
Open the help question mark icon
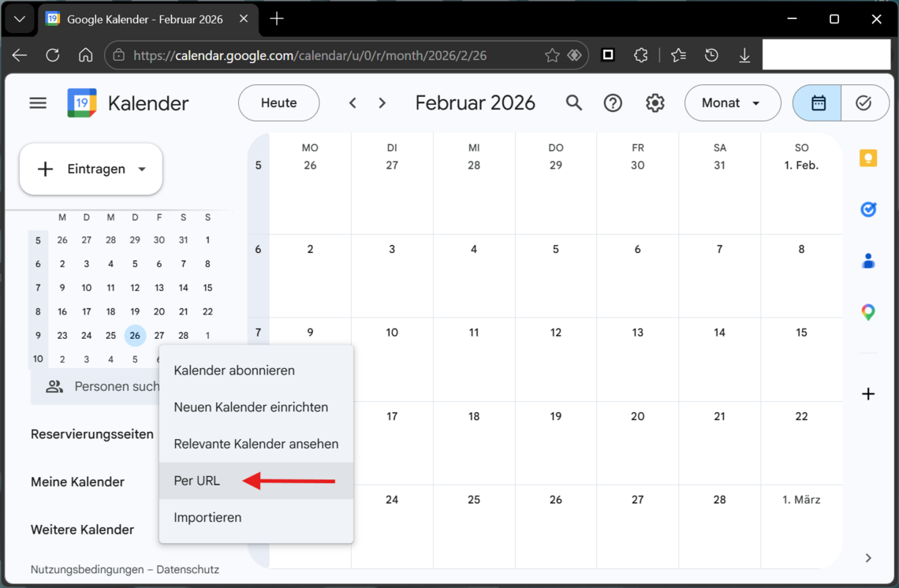(613, 103)
